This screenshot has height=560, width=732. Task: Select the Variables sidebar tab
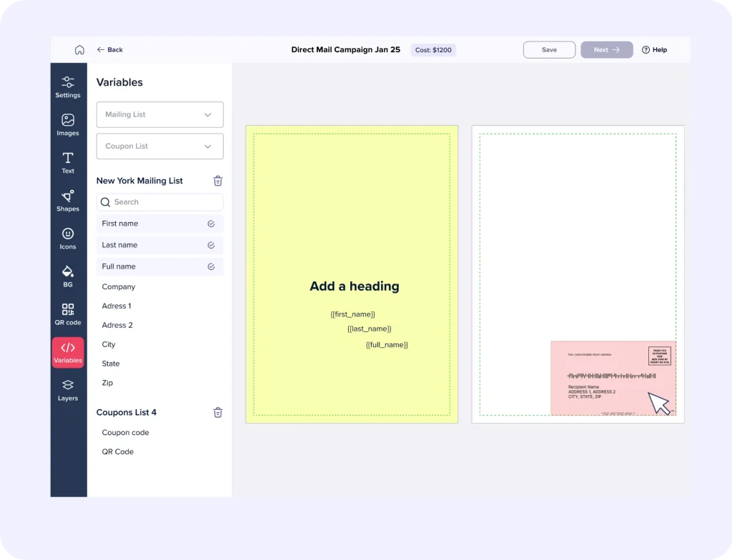(x=68, y=352)
